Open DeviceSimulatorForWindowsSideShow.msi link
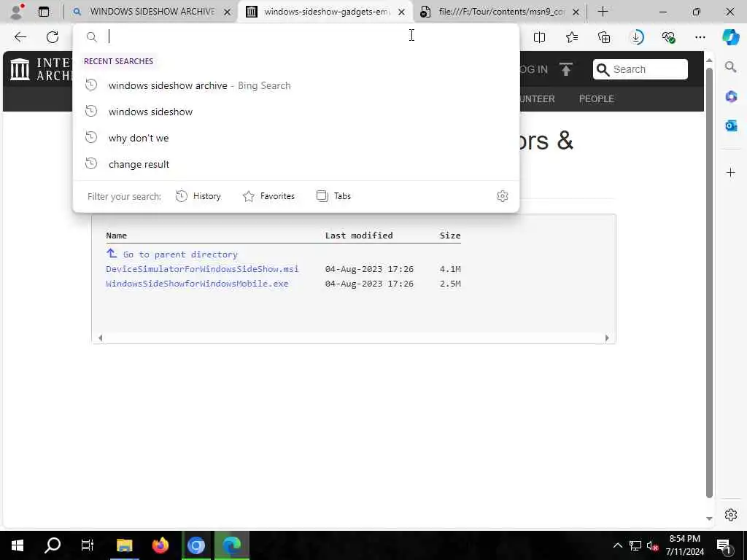 coord(202,269)
